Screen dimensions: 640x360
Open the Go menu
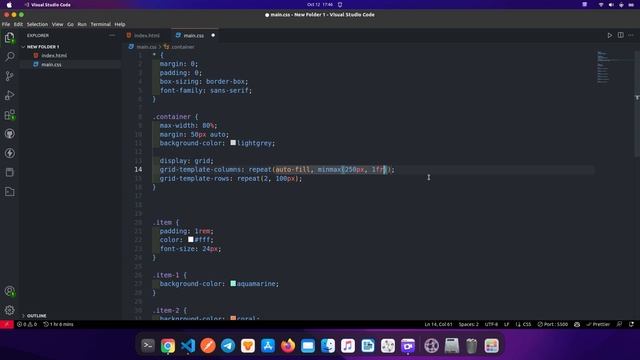[x=70, y=24]
